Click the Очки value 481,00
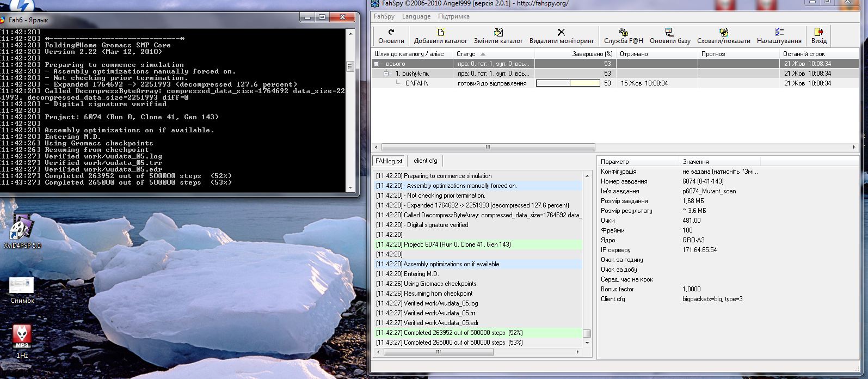Viewport: 868px width, 379px height. coord(692,221)
